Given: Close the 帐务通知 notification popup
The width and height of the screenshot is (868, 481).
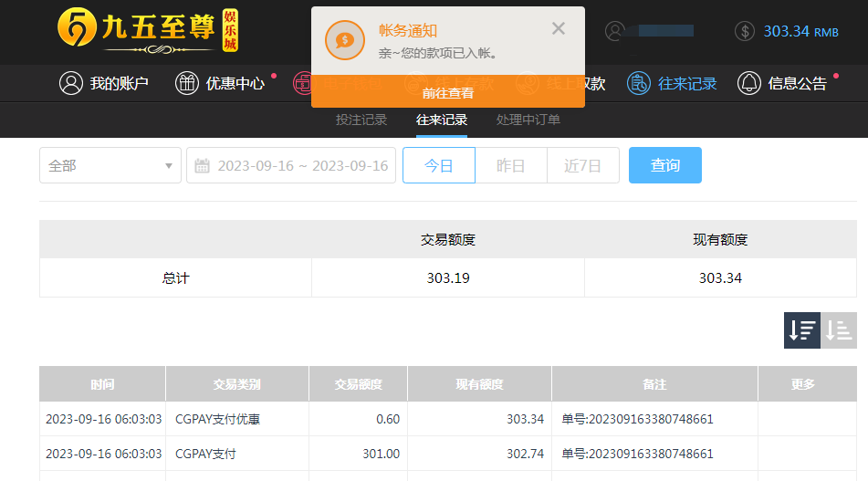Looking at the screenshot, I should pos(558,29).
